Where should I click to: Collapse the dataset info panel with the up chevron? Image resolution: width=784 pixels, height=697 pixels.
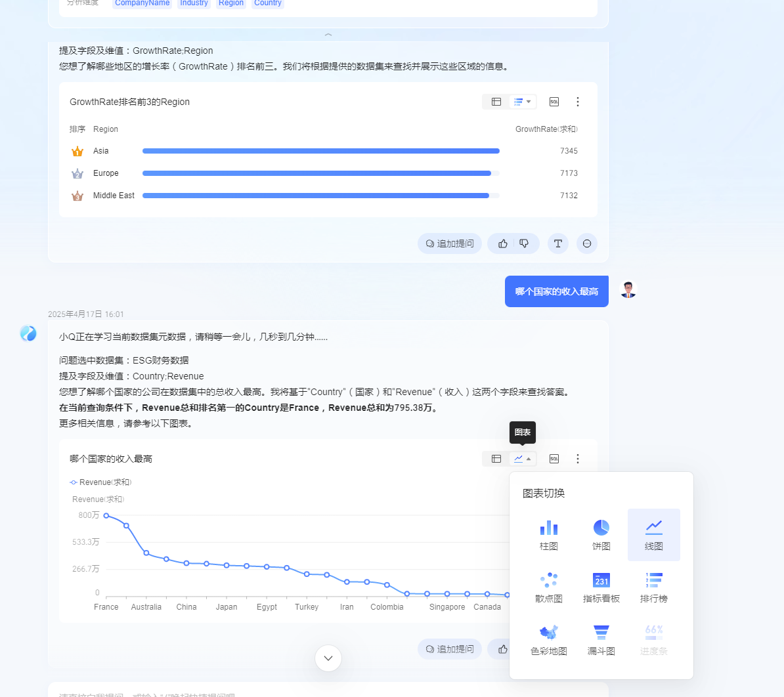[x=328, y=35]
